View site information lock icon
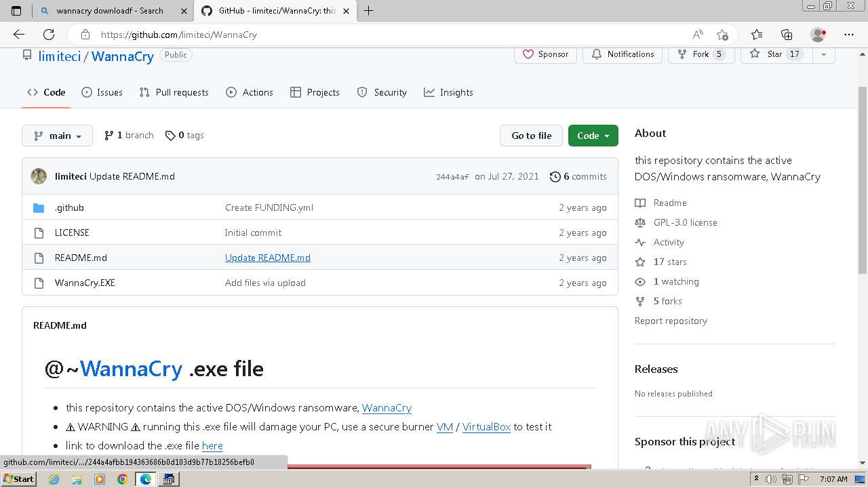This screenshot has width=868, height=488. point(85,35)
